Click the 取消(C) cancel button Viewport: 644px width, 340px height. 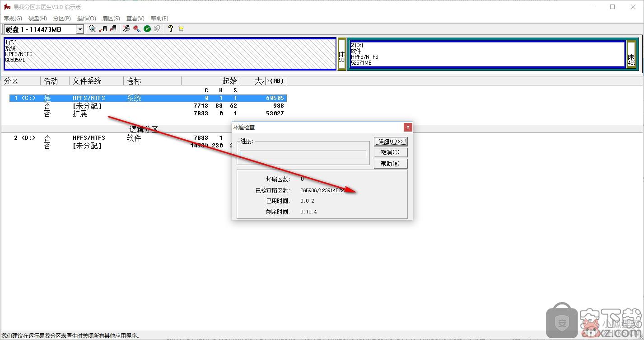click(x=391, y=152)
